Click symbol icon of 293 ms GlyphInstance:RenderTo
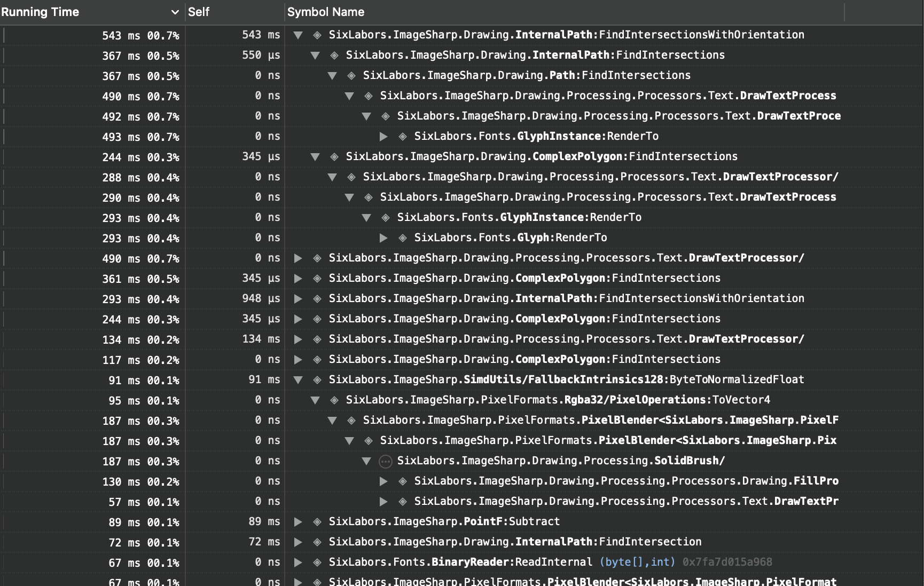 pyautogui.click(x=386, y=218)
